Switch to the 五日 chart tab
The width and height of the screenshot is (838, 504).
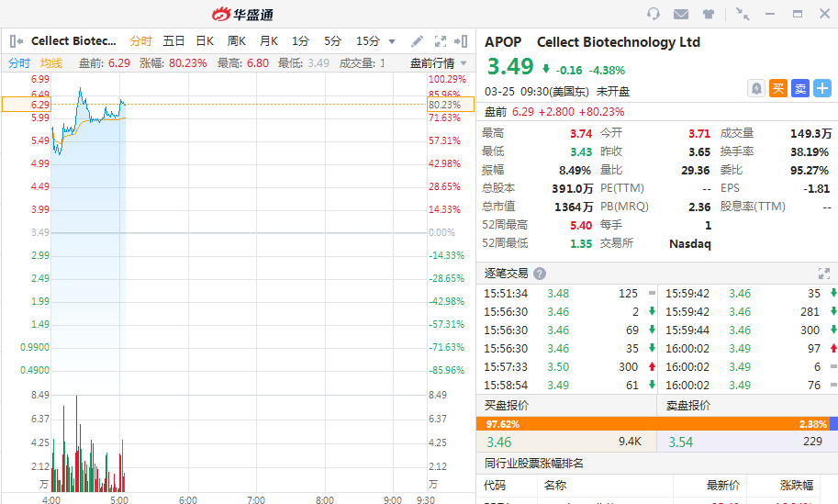point(173,41)
